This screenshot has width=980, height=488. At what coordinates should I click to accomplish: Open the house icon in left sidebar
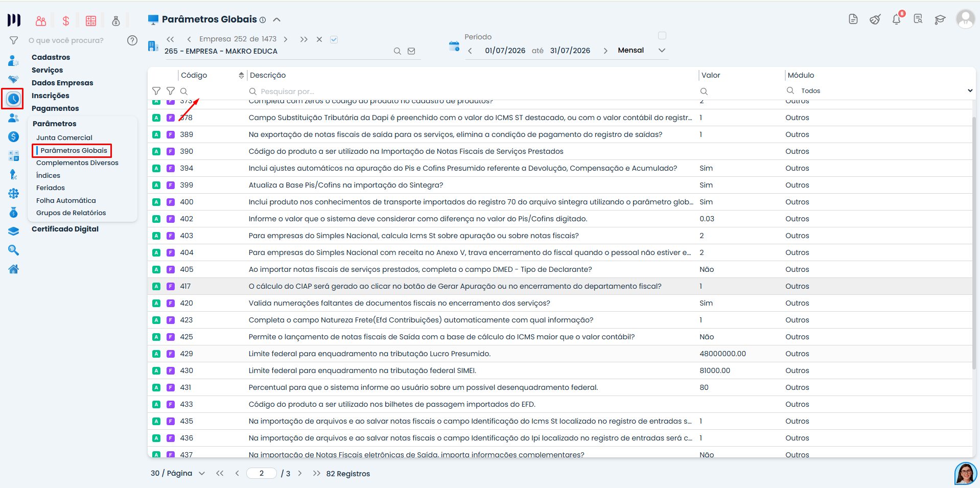click(x=14, y=269)
